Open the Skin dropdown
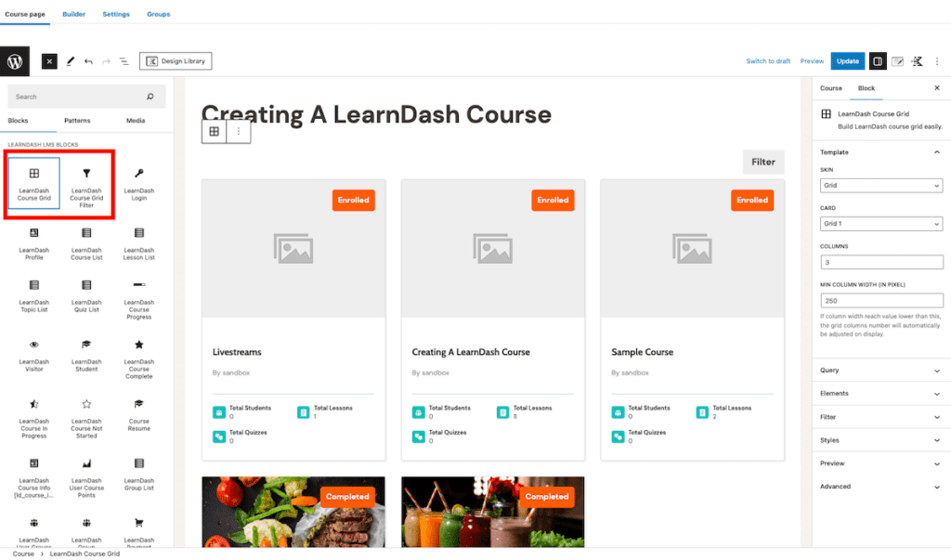 pyautogui.click(x=880, y=186)
